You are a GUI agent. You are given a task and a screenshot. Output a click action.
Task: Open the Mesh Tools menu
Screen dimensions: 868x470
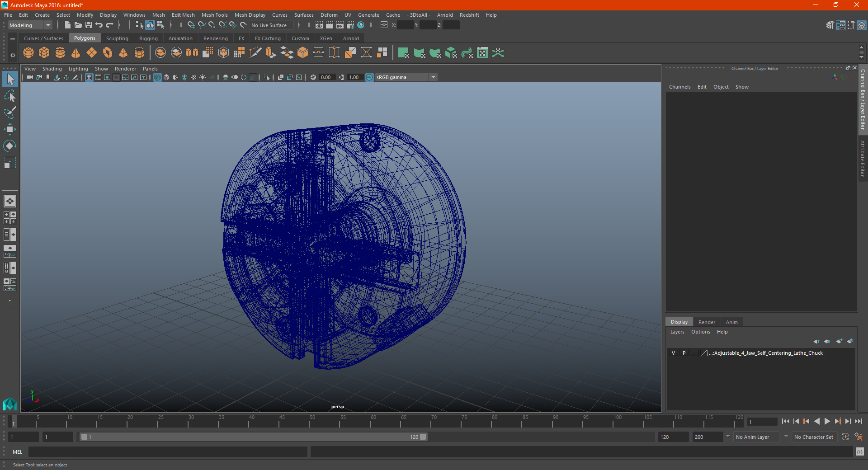coord(215,15)
